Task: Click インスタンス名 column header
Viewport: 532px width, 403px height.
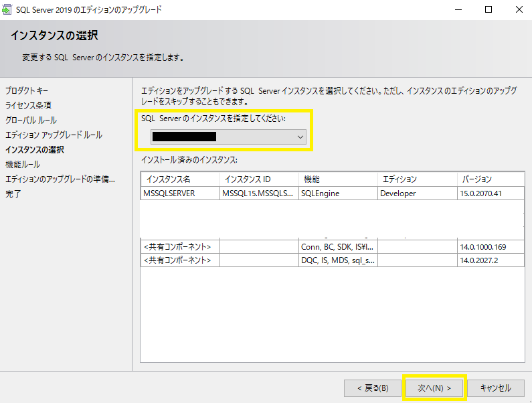Action: (x=180, y=179)
